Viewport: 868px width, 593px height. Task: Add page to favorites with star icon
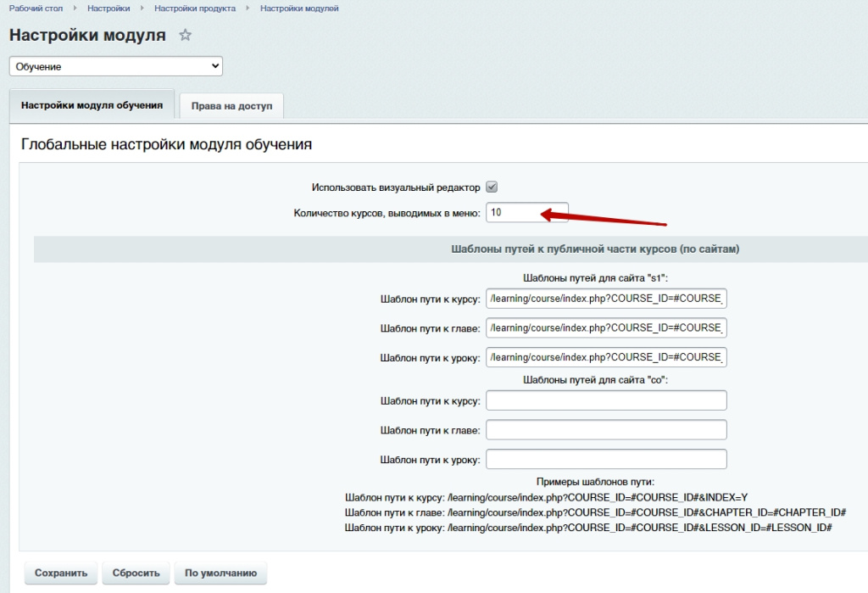[x=186, y=36]
